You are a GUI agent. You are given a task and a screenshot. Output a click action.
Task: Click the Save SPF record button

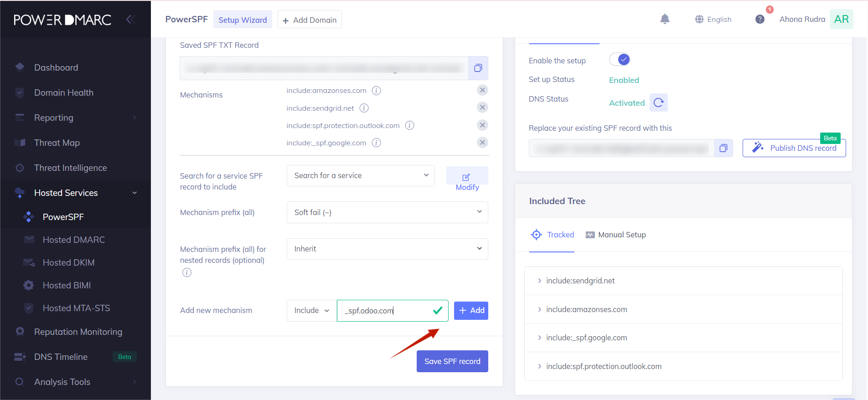[452, 361]
